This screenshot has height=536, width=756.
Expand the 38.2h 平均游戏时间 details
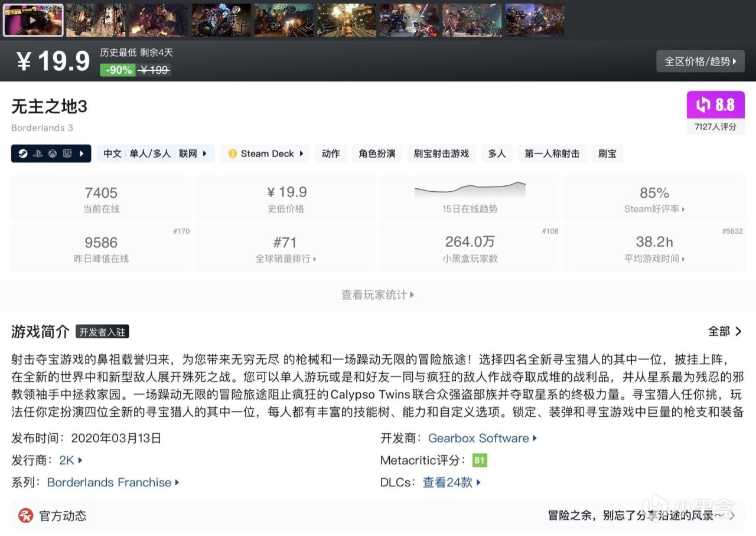(654, 249)
